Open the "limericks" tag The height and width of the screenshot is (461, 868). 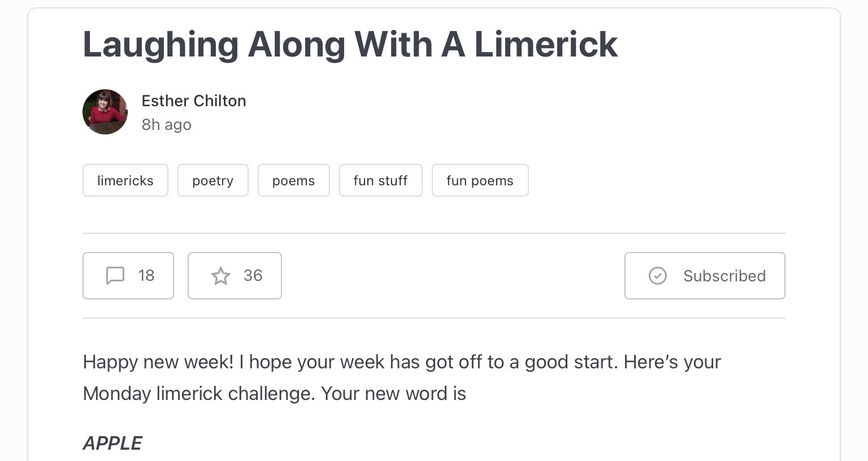click(x=125, y=181)
